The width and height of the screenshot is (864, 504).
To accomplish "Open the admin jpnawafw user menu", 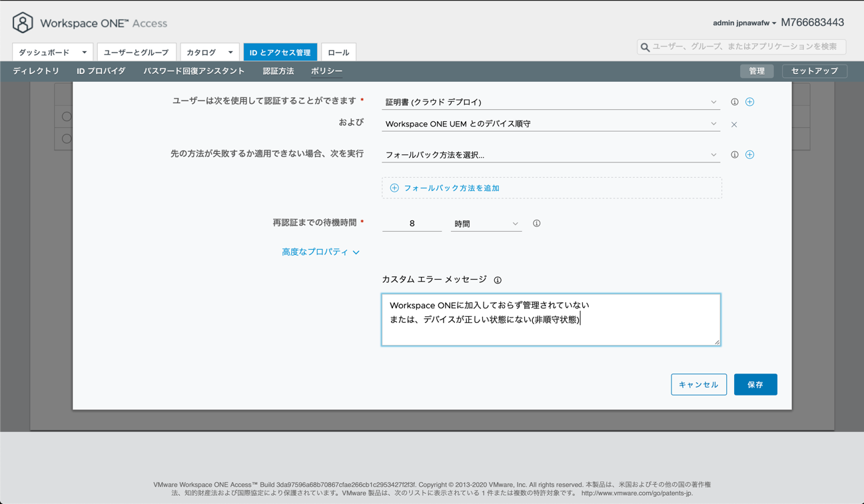I will 744,23.
